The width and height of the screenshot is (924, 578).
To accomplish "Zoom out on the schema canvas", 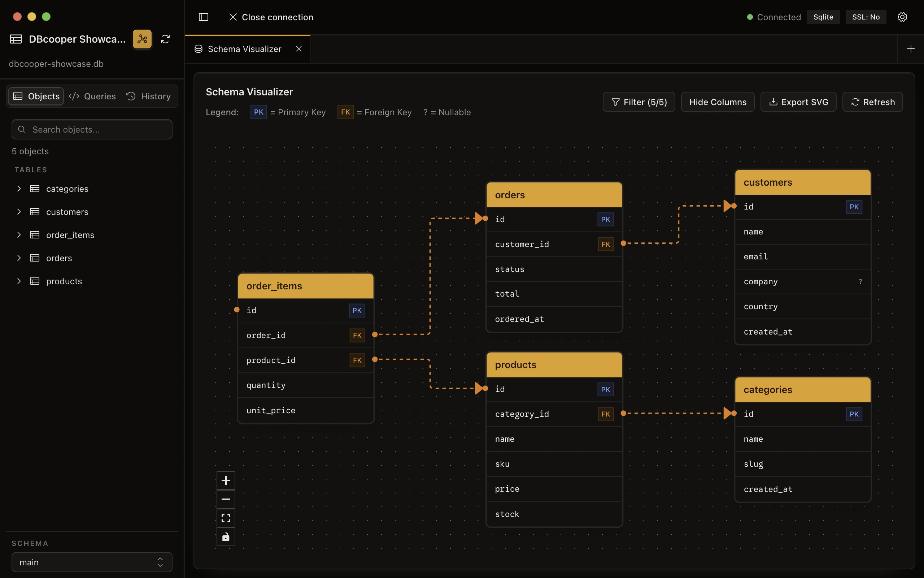I will click(226, 499).
